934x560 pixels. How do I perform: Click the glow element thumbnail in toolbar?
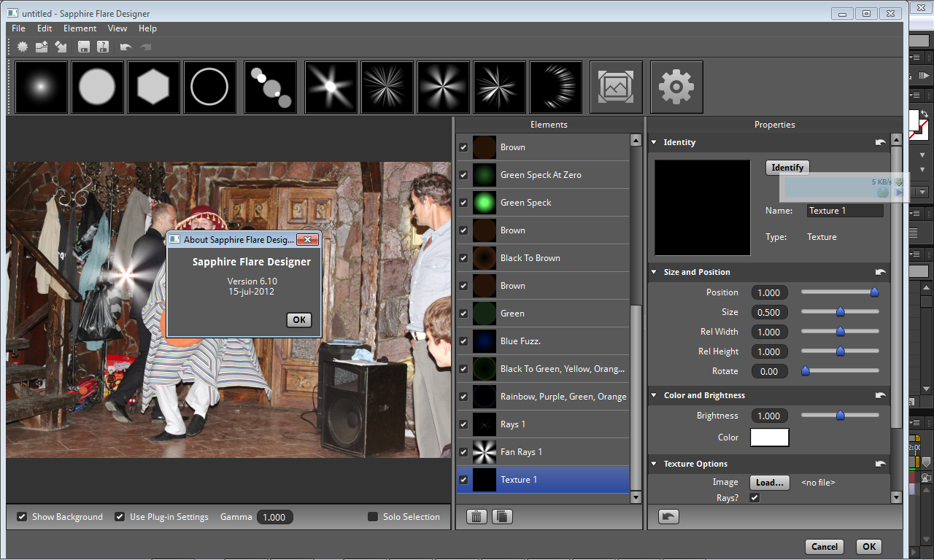pos(41,87)
